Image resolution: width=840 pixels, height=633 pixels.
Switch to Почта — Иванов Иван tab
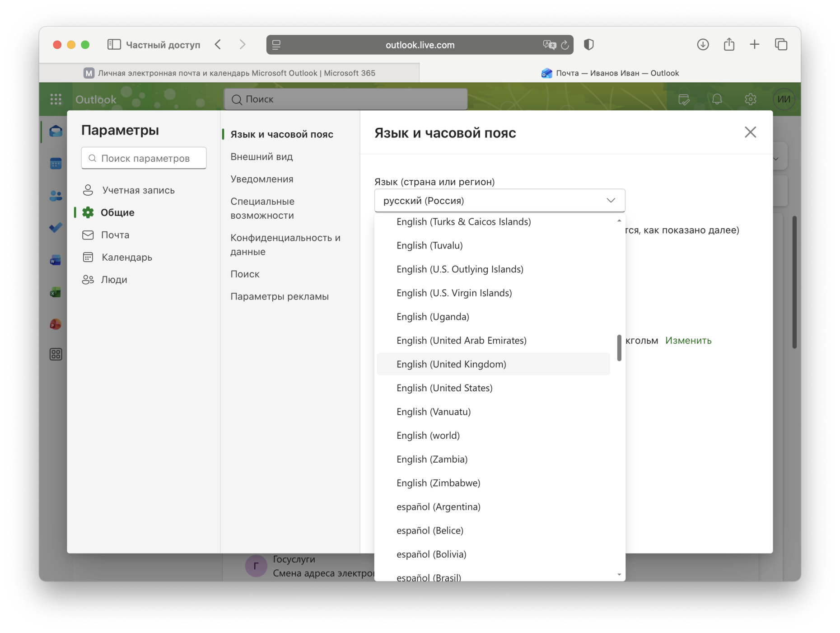pyautogui.click(x=610, y=73)
